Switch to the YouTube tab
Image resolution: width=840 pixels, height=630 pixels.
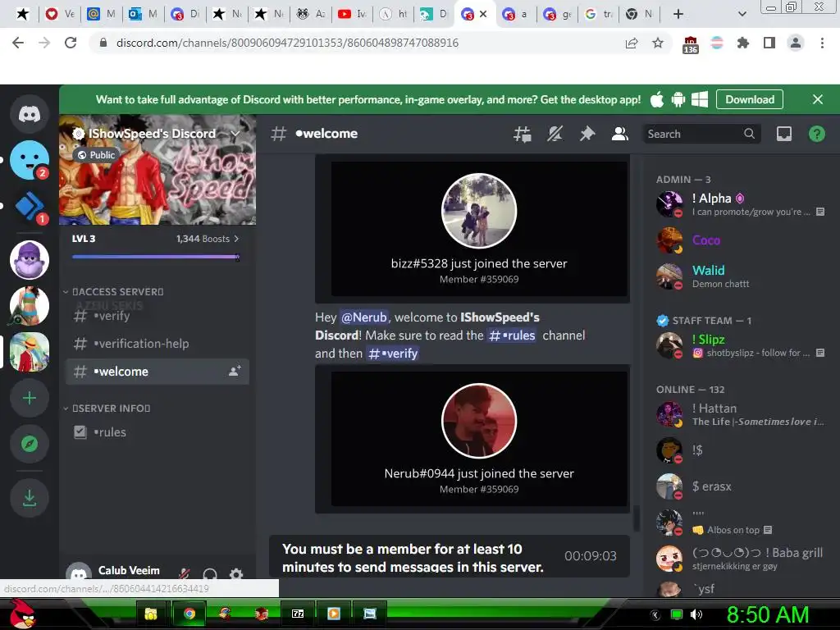tap(353, 14)
